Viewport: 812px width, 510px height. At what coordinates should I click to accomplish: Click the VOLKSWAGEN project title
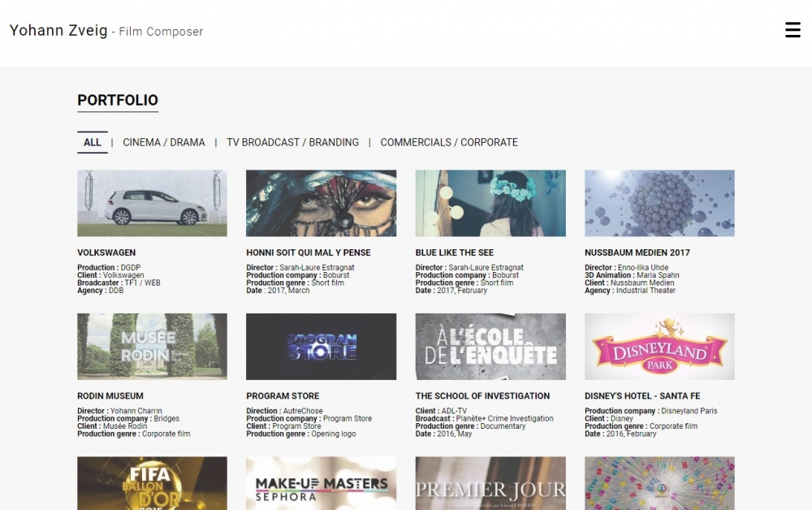[106, 253]
